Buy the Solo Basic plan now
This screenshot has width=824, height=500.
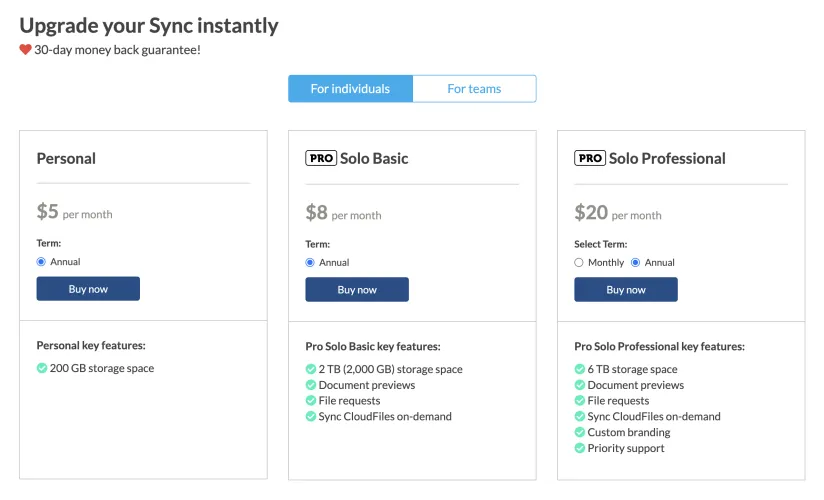[357, 290]
